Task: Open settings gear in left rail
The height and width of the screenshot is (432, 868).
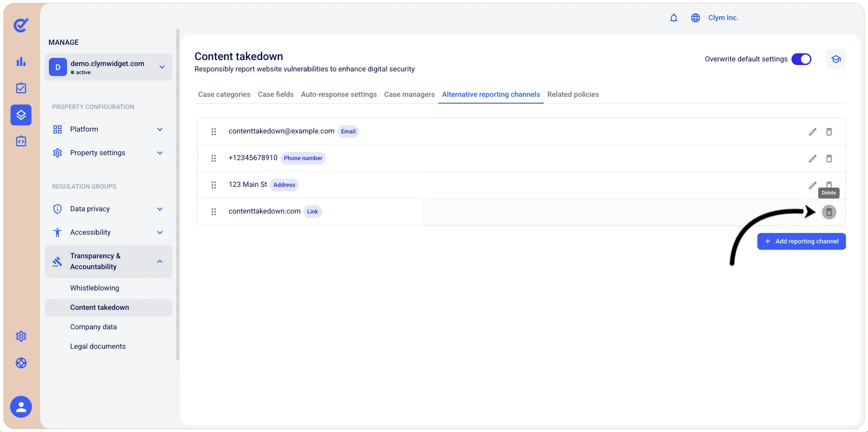Action: click(x=21, y=337)
